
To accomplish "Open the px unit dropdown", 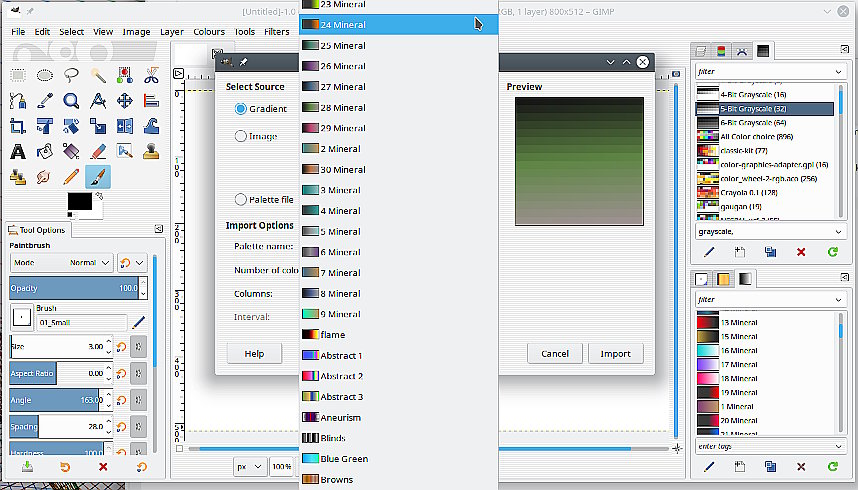I will point(250,466).
